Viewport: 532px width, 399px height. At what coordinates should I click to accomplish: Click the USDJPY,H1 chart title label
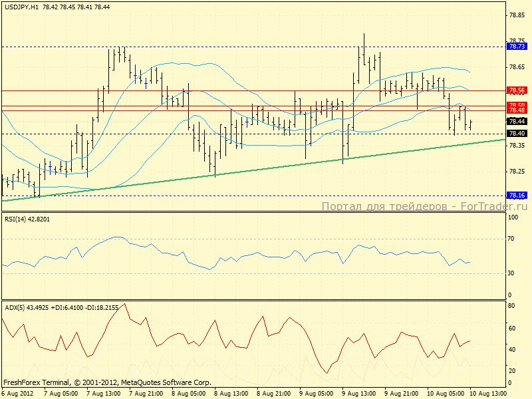(20, 7)
